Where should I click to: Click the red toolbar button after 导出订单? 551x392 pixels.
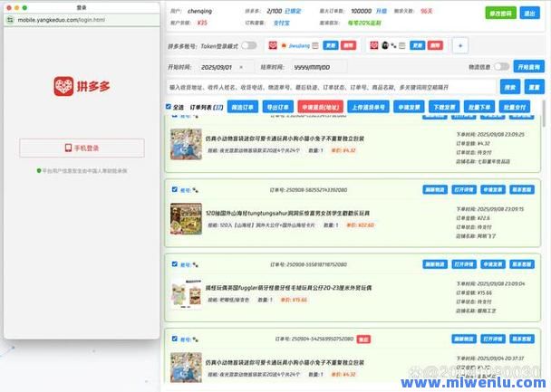(x=320, y=107)
